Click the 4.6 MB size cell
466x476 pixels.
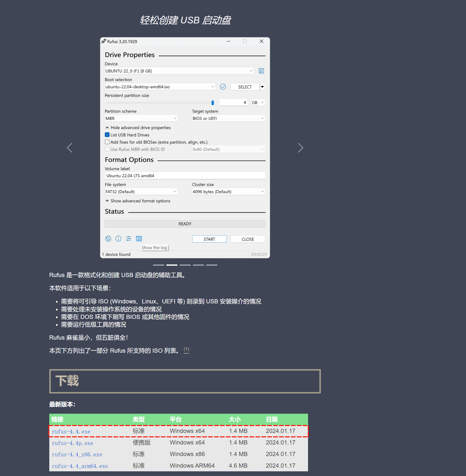pyautogui.click(x=238, y=466)
